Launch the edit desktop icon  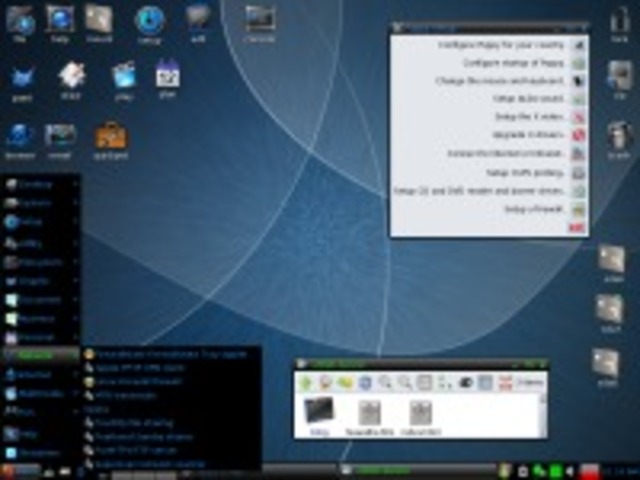[198, 21]
